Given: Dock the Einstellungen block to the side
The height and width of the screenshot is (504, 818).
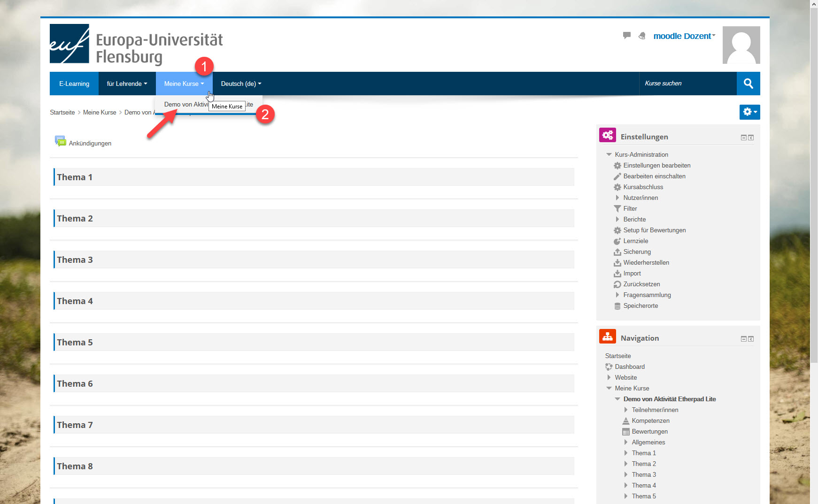Looking at the screenshot, I should pyautogui.click(x=751, y=137).
